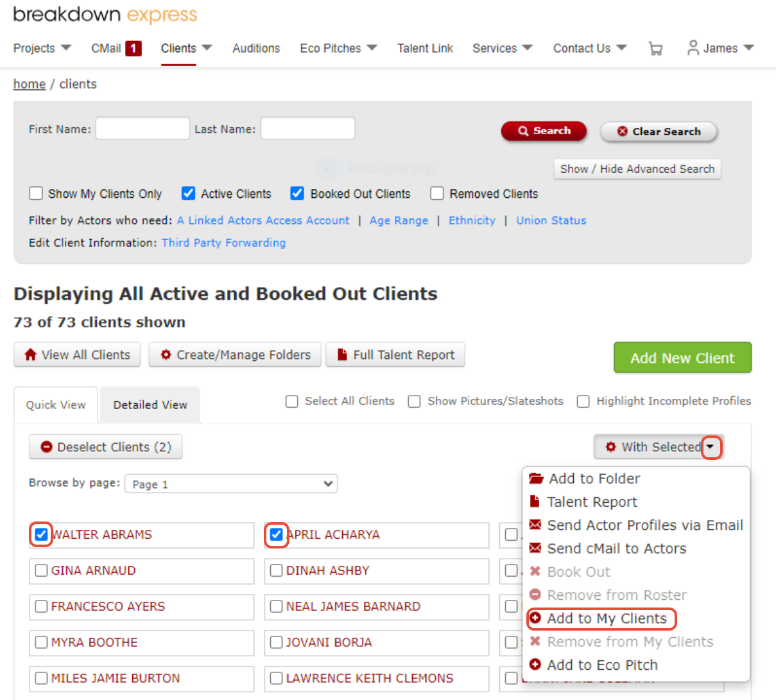Open CMail from navigation bar
776x700 pixels.
click(x=106, y=48)
